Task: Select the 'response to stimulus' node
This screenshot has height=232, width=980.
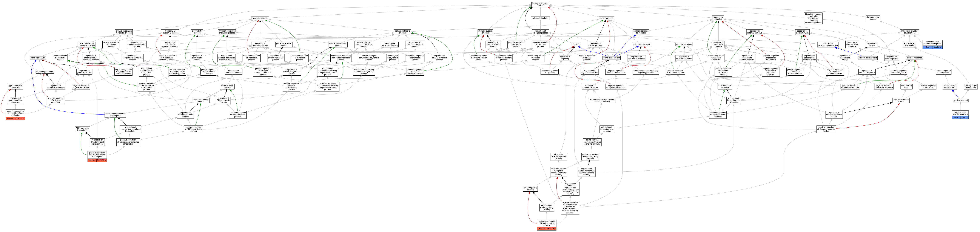Action: pos(718,18)
